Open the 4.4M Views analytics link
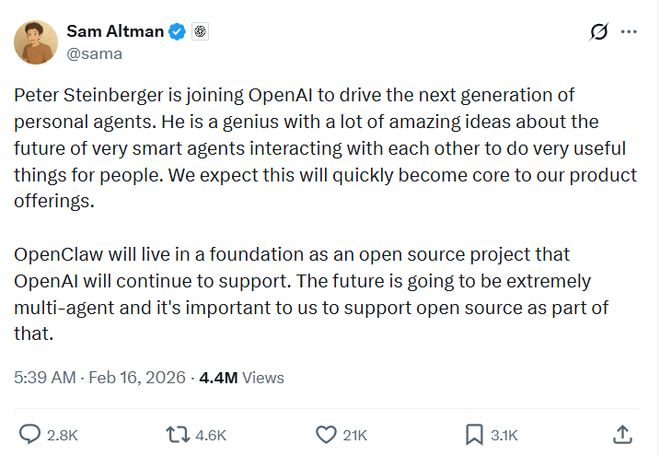The image size is (660, 456). (242, 378)
